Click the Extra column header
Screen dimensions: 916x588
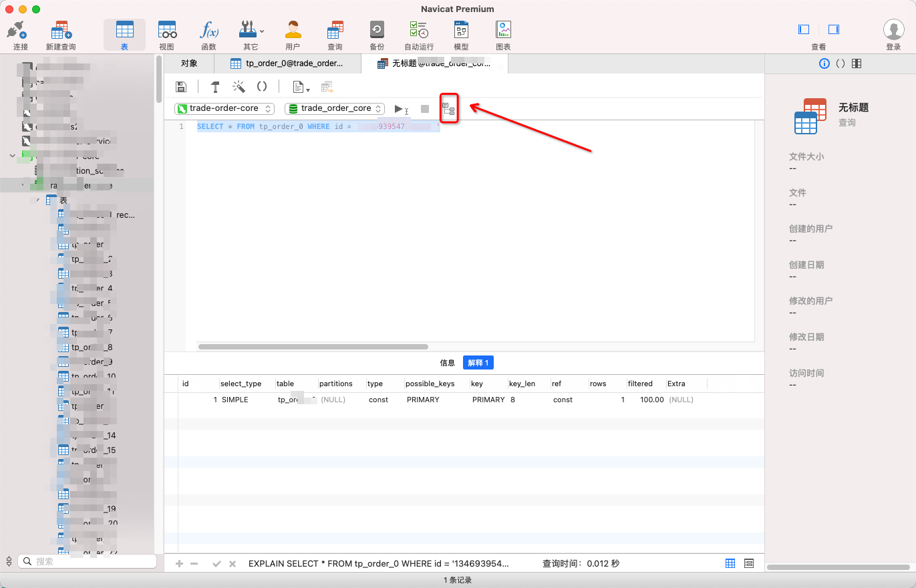pyautogui.click(x=677, y=384)
